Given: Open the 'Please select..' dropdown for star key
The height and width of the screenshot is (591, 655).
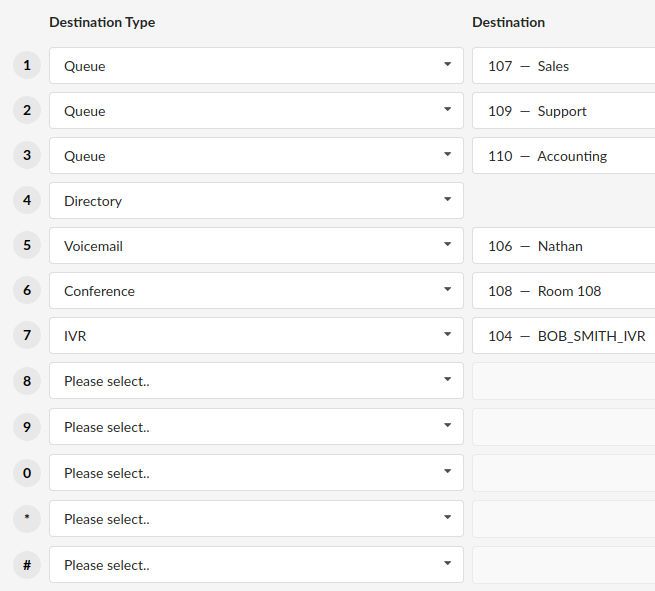Looking at the screenshot, I should pyautogui.click(x=256, y=519).
